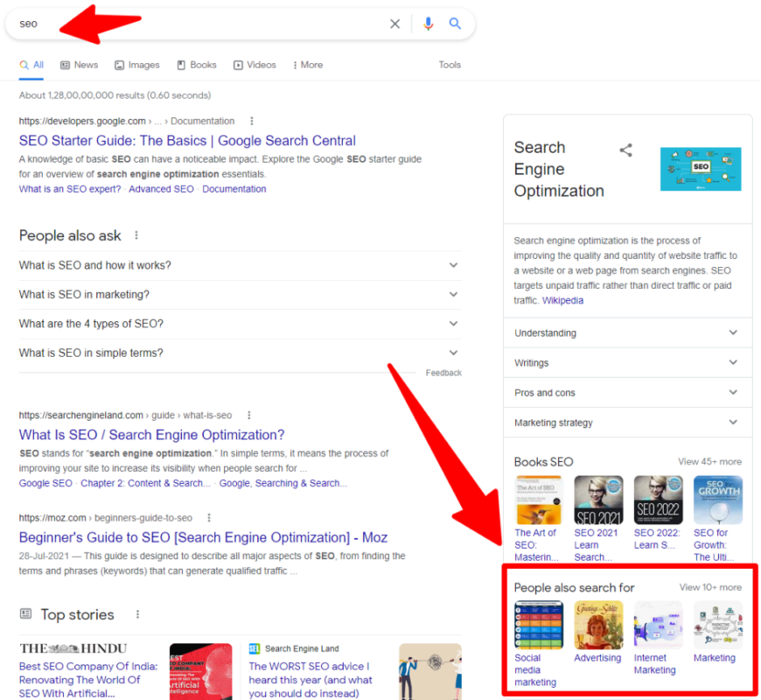Open the Wikipedia link in the knowledge panel
Viewport: 761px width, 700px height.
coord(562,300)
